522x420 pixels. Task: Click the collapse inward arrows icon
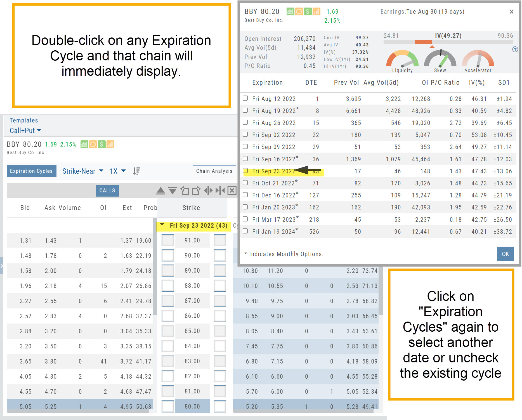click(220, 191)
